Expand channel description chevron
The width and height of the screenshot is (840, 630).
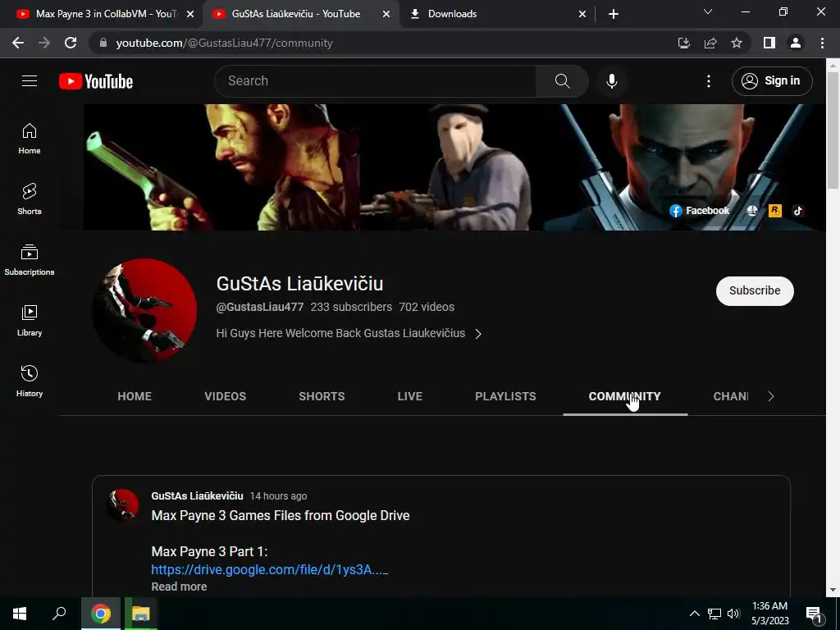coord(478,334)
